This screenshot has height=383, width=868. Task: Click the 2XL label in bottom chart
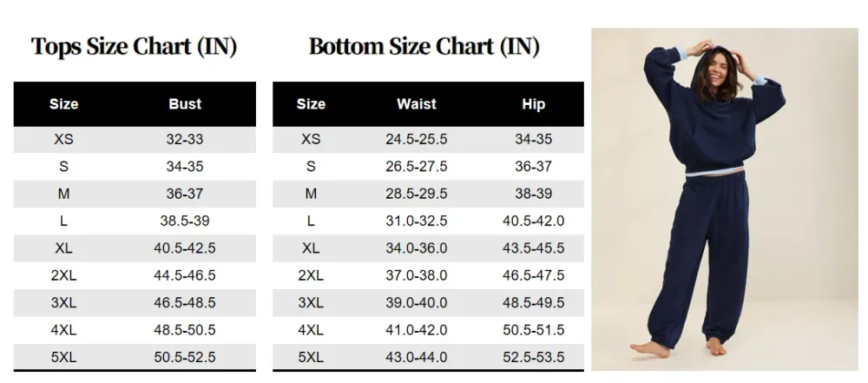[311, 275]
